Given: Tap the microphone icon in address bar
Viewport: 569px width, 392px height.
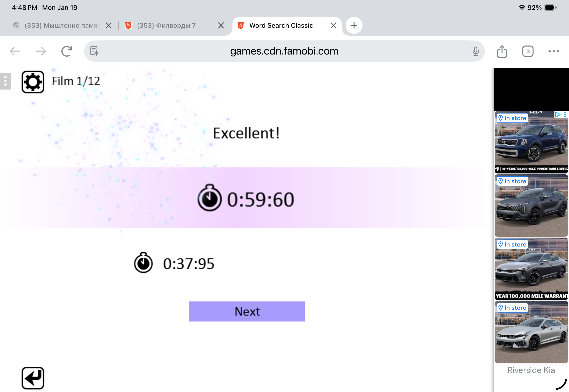Looking at the screenshot, I should point(475,51).
